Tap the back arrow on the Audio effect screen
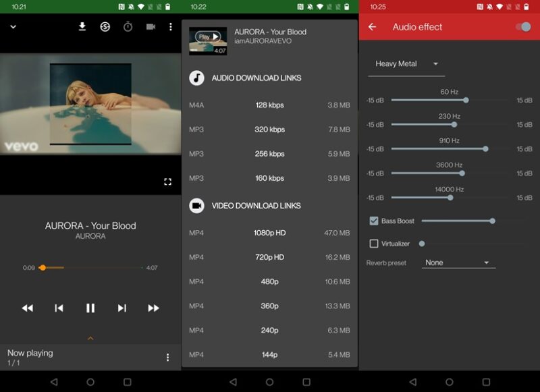Screen dimensions: 540x392 (372, 27)
